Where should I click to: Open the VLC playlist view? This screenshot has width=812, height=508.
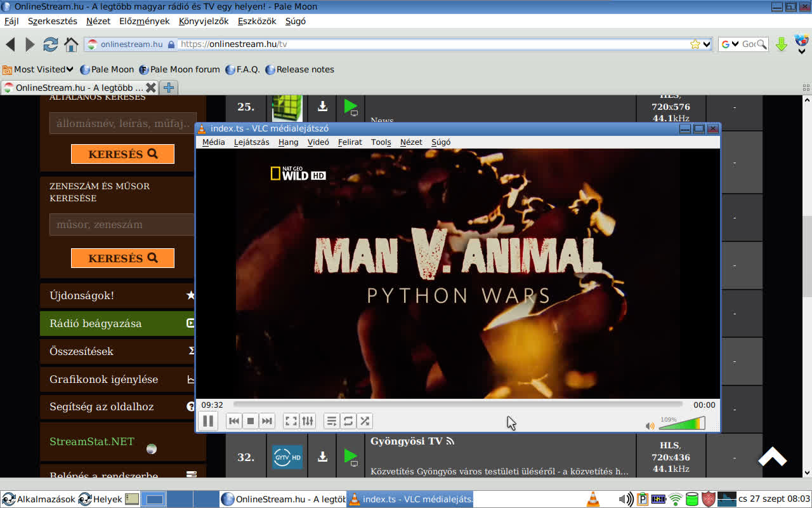pyautogui.click(x=332, y=420)
